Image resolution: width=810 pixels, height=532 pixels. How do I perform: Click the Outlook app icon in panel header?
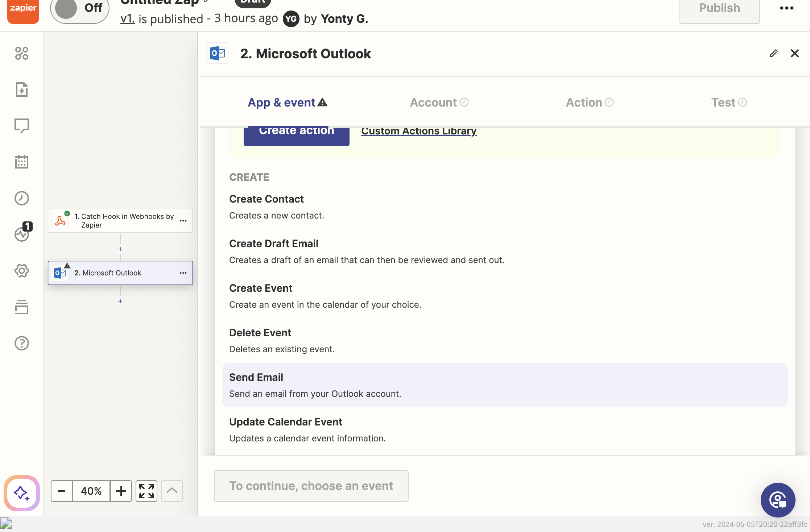pyautogui.click(x=218, y=54)
